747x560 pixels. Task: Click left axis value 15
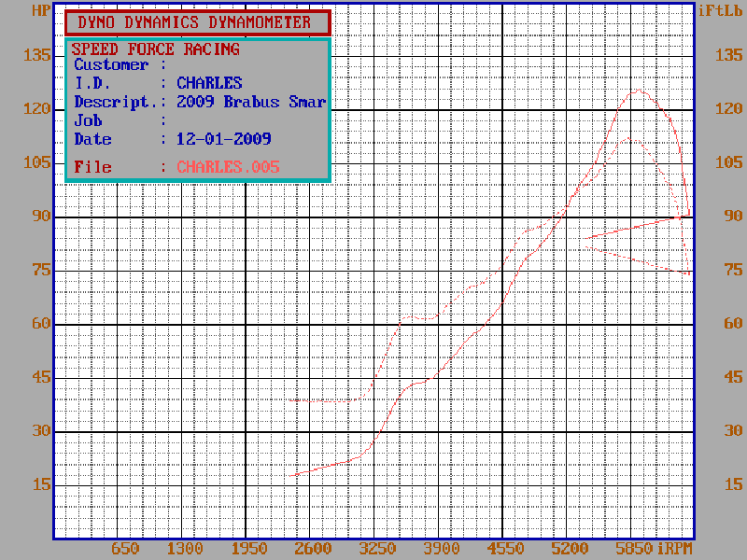[41, 484]
